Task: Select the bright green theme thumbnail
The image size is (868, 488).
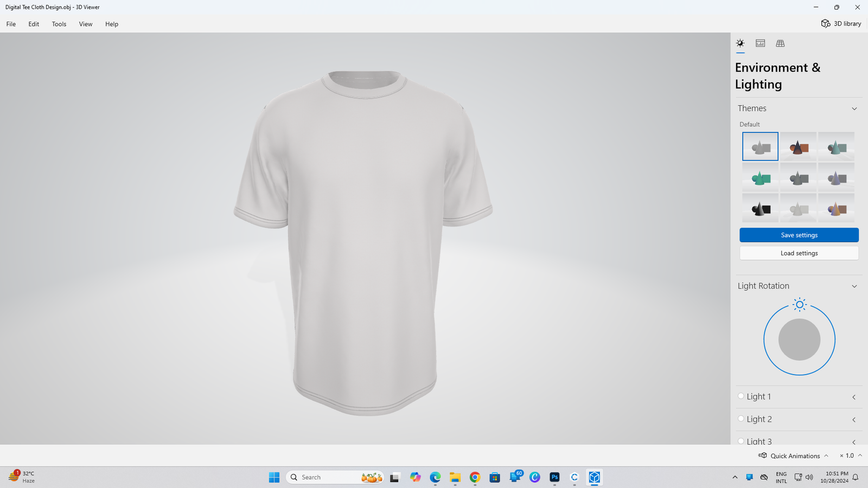Action: [x=760, y=177]
